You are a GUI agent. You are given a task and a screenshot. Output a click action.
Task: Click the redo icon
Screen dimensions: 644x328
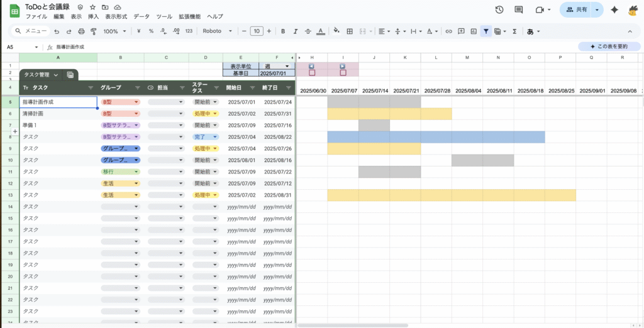69,31
